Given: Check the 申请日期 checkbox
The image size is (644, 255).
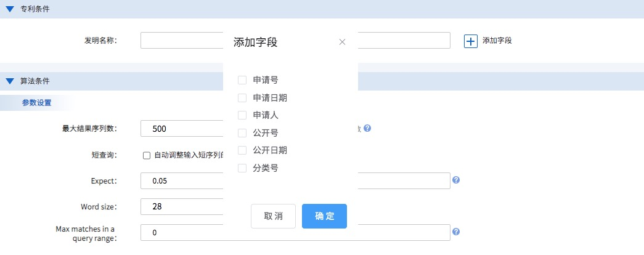Looking at the screenshot, I should click(242, 98).
